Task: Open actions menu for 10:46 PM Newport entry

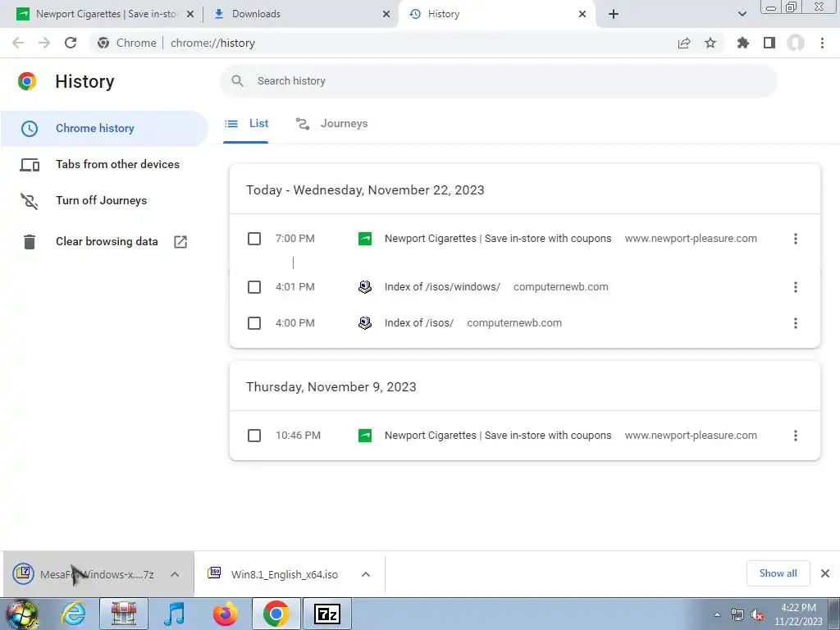Action: 796,436
